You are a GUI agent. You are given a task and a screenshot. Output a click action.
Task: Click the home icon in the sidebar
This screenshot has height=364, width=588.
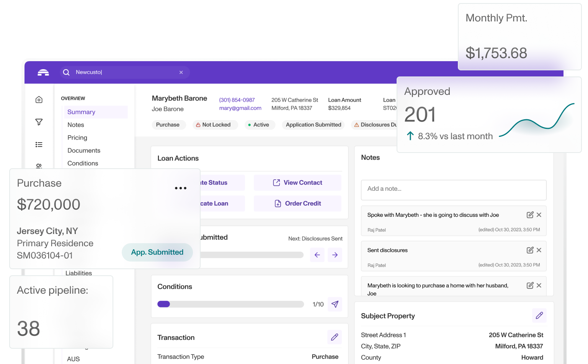point(39,100)
